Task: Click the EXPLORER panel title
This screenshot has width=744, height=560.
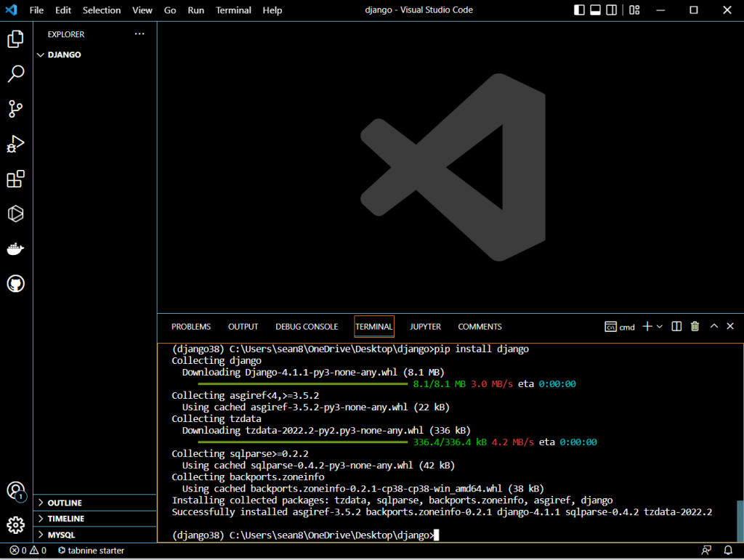Action: 66,34
